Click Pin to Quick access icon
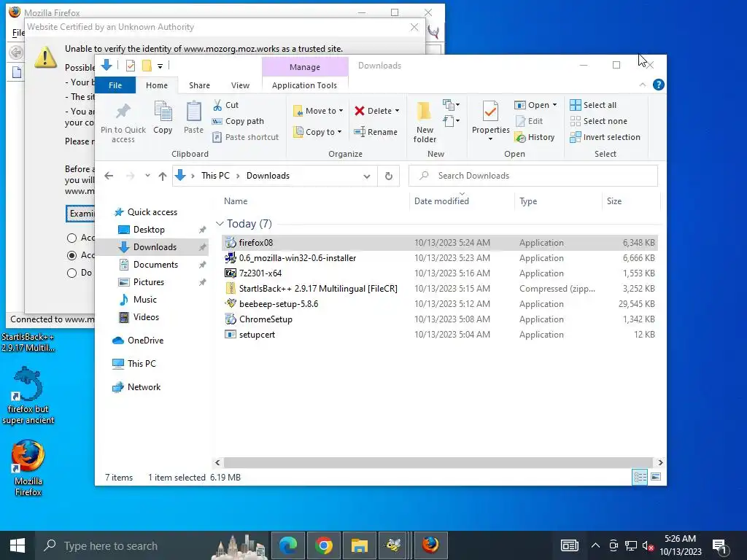Screen dimensions: 747x560 [x=123, y=112]
